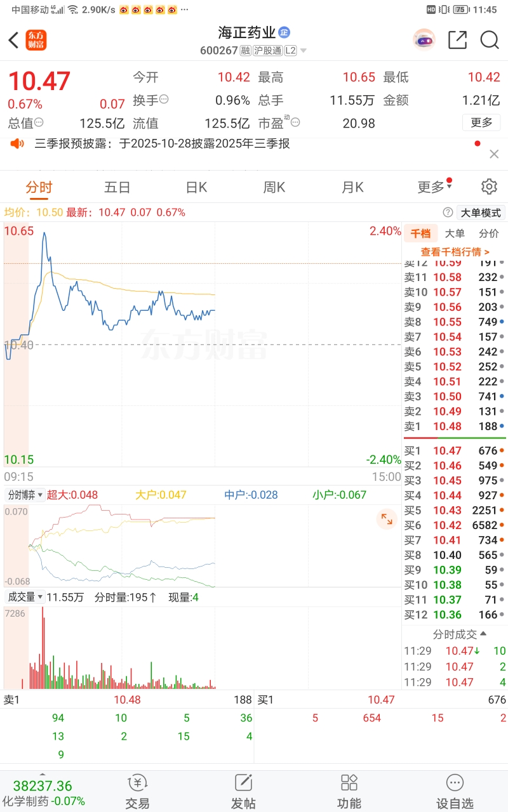Open chart settings gear icon
Image resolution: width=508 pixels, height=812 pixels.
click(x=489, y=187)
